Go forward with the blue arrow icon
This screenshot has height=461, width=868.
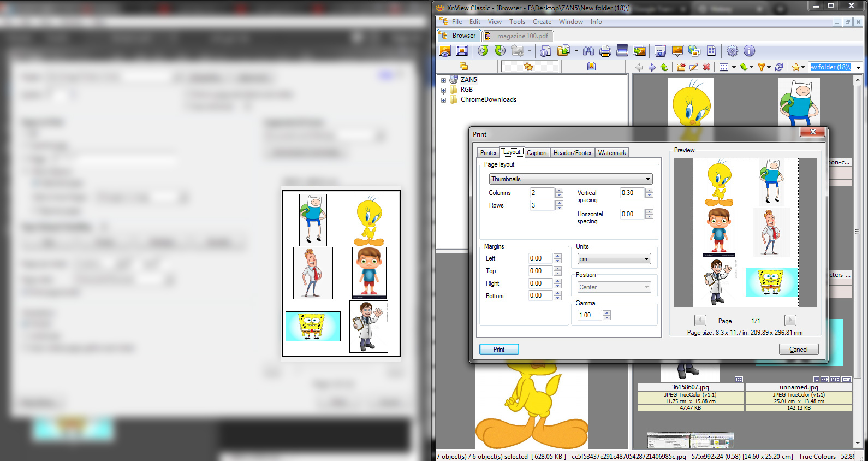click(x=652, y=67)
